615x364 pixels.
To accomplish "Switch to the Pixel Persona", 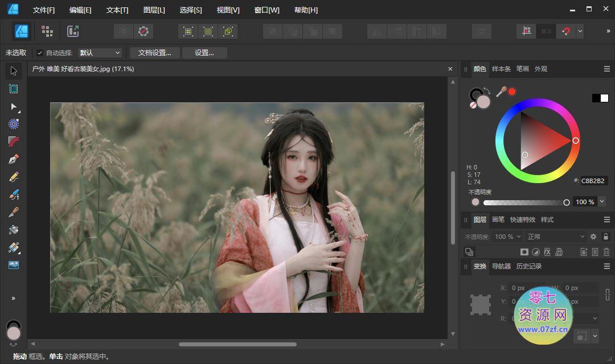I will (47, 31).
